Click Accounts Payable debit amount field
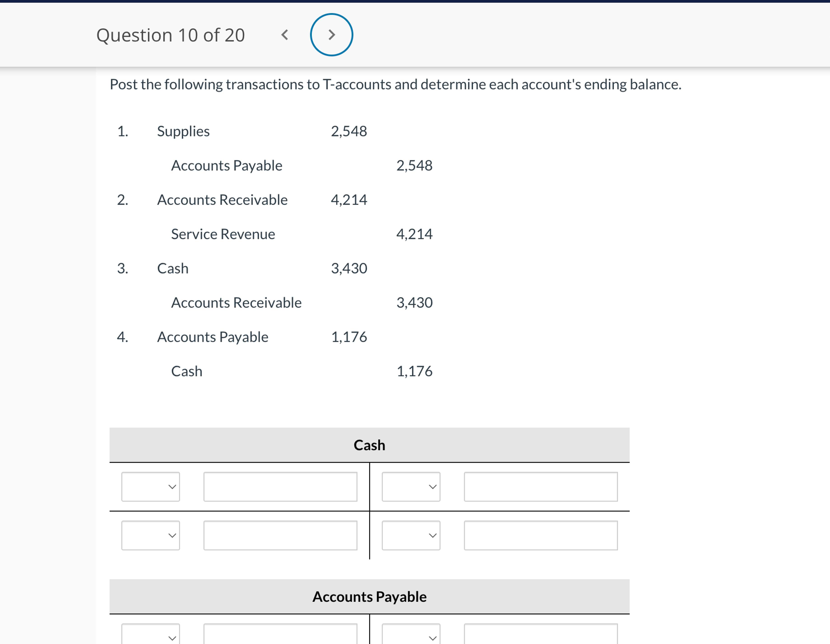This screenshot has width=830, height=644. (x=281, y=634)
